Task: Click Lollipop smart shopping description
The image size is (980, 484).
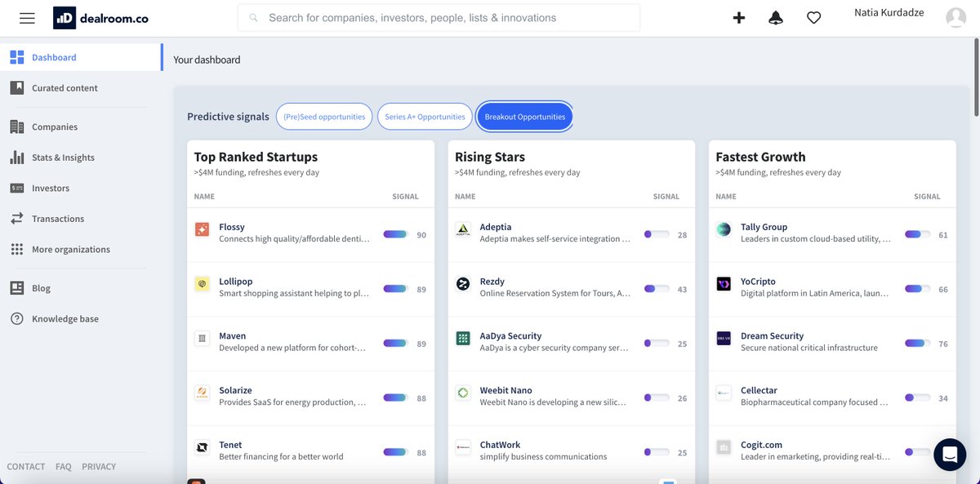Action: [x=294, y=293]
